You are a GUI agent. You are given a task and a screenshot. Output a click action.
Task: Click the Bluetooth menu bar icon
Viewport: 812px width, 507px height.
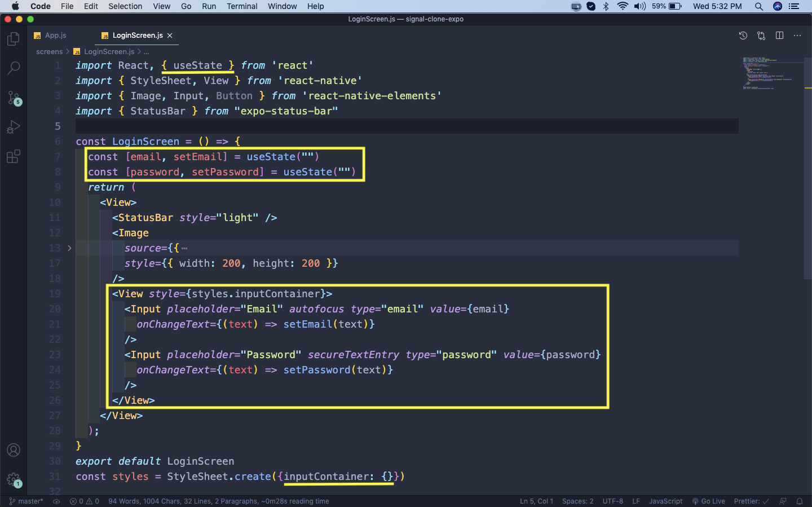pos(606,6)
